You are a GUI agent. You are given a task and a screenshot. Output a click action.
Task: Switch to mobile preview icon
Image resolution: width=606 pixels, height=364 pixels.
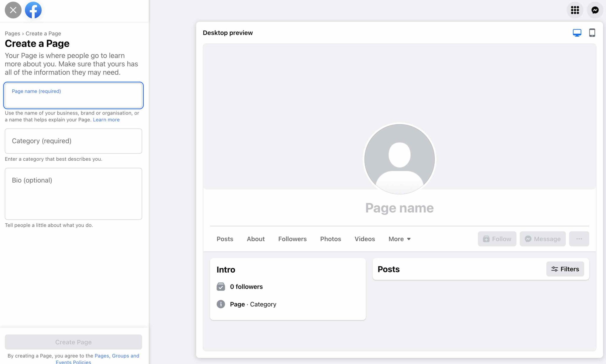coord(592,33)
